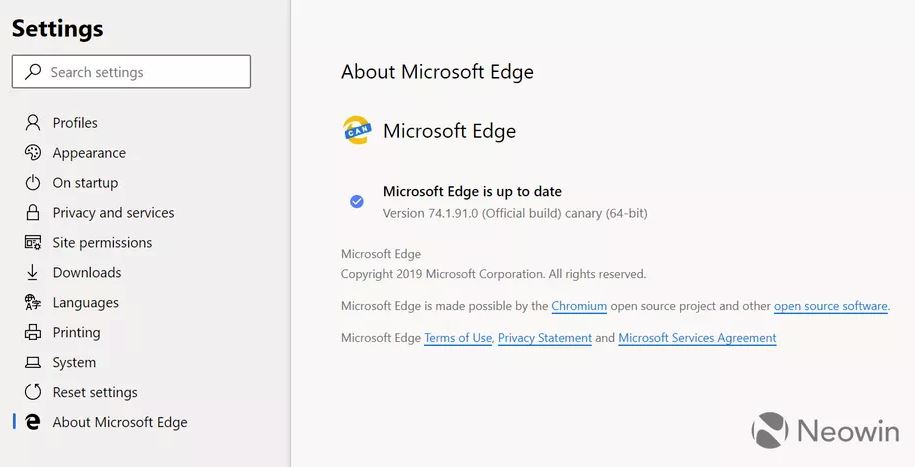Click the Printing printer icon
Screen dimensions: 915x467
(33, 333)
